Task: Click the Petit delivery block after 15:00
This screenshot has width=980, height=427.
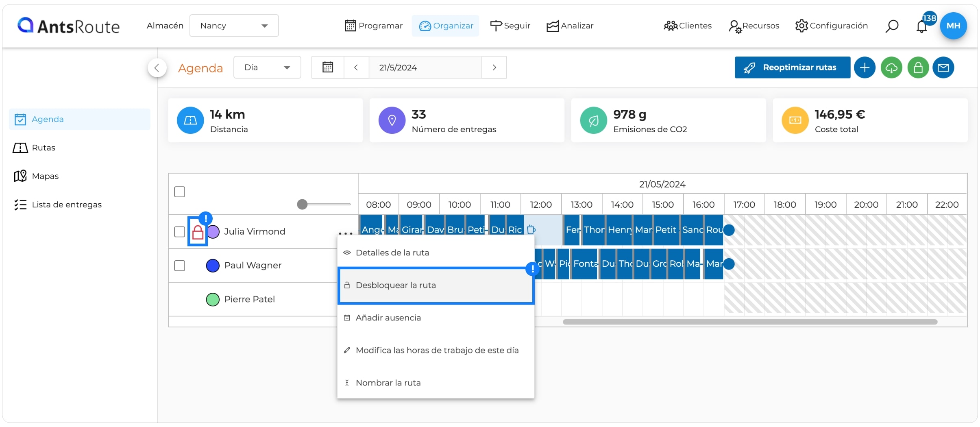Action: pyautogui.click(x=666, y=230)
